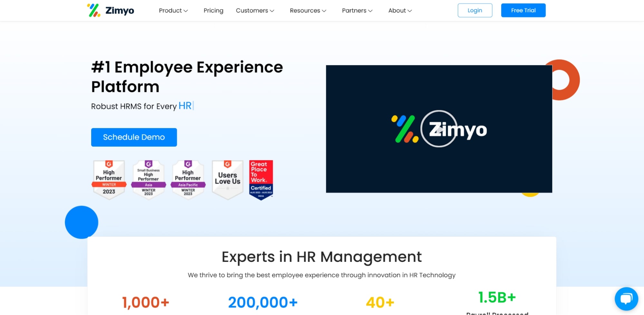Click the High Performer Winter 2023 badge
The image size is (644, 315).
109,180
